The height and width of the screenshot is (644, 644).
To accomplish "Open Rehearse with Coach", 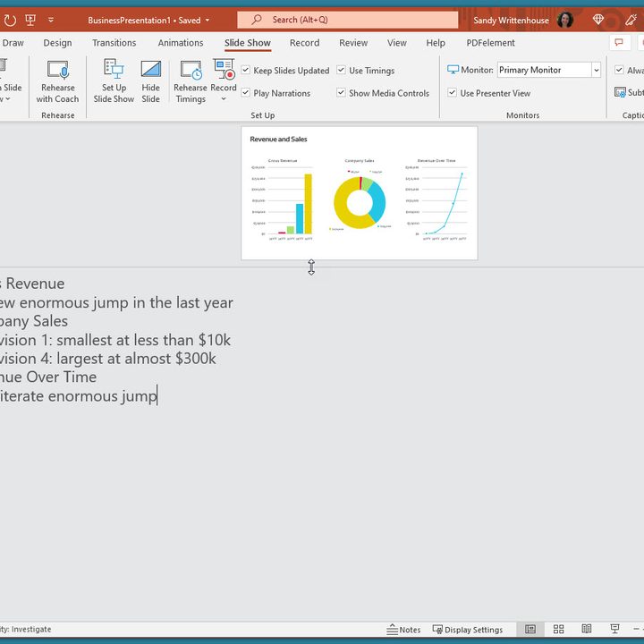I will pyautogui.click(x=57, y=81).
